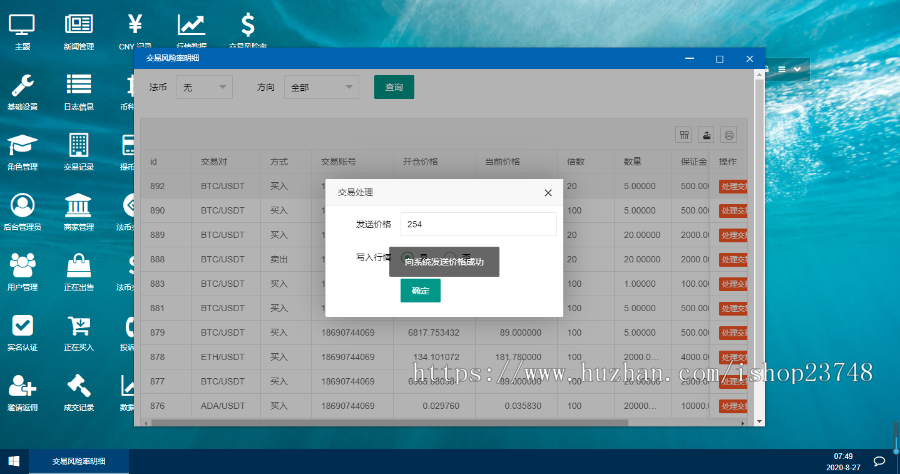This screenshot has height=474, width=900.
Task: Click the table print icon
Action: click(728, 135)
